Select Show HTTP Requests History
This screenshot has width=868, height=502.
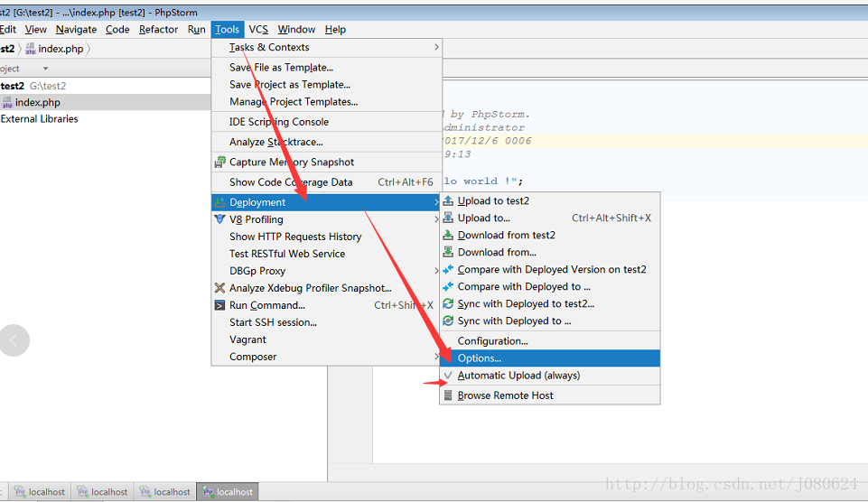click(x=327, y=237)
